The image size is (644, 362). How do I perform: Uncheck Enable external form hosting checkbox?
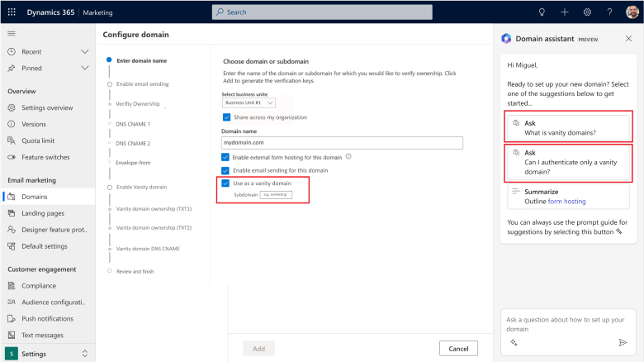(226, 156)
